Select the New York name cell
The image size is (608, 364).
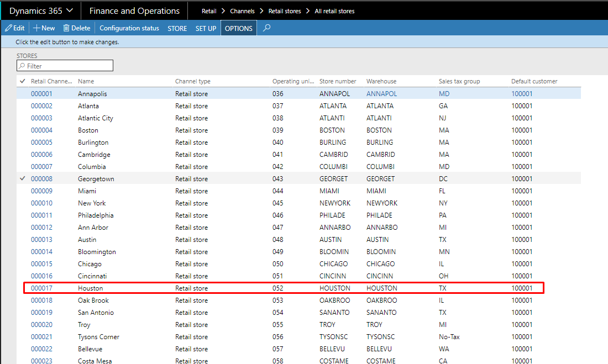pyautogui.click(x=92, y=203)
